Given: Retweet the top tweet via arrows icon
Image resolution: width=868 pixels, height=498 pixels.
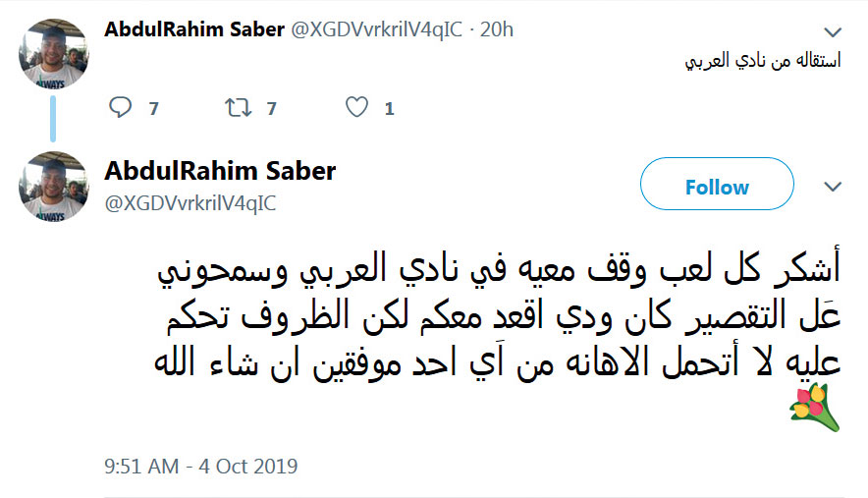Looking at the screenshot, I should point(238,108).
